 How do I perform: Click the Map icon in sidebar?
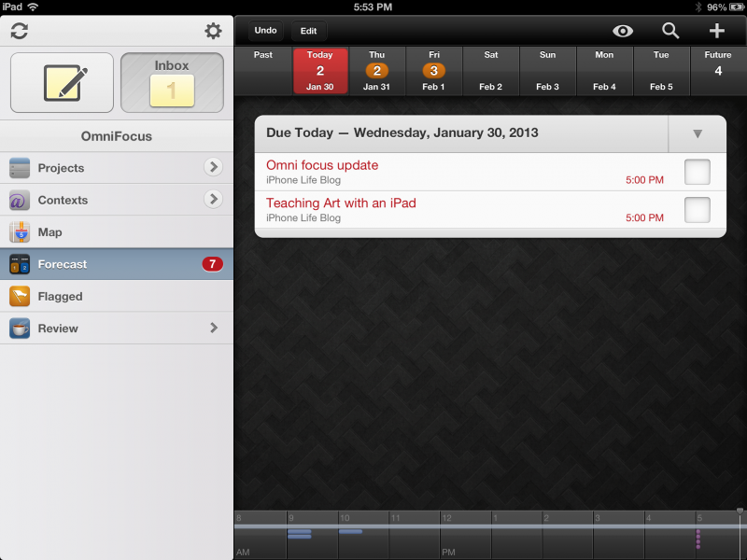[x=20, y=231]
